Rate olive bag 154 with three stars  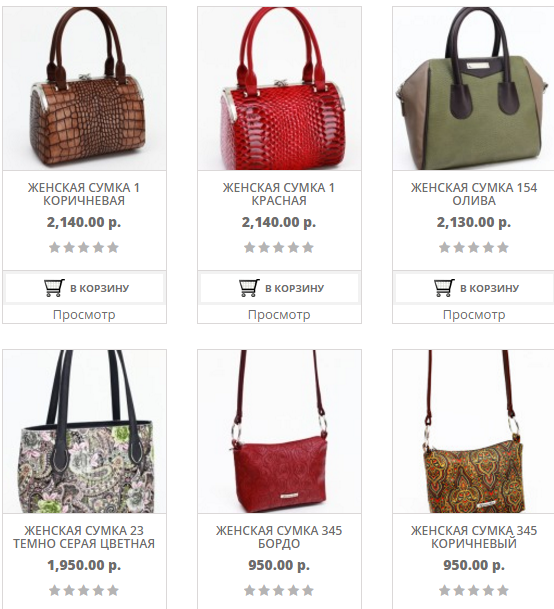tap(474, 247)
